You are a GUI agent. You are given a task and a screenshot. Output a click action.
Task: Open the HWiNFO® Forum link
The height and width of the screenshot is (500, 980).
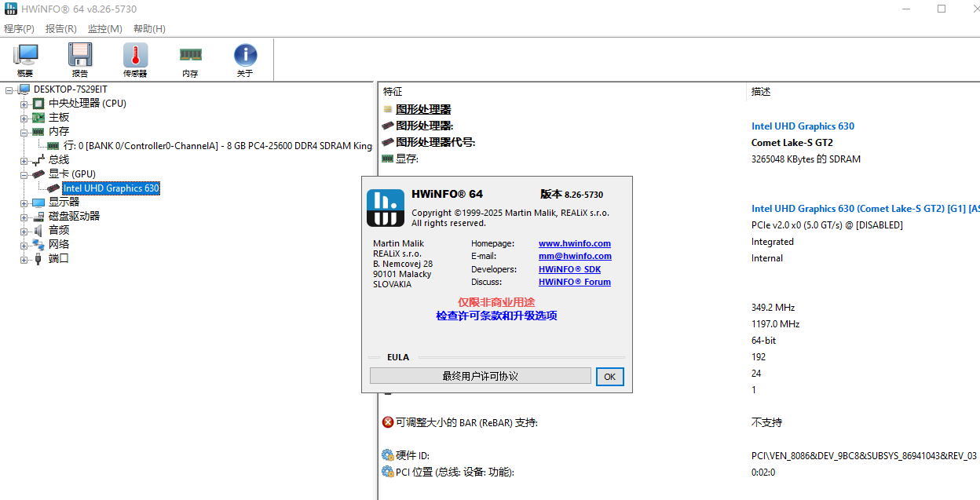click(575, 282)
